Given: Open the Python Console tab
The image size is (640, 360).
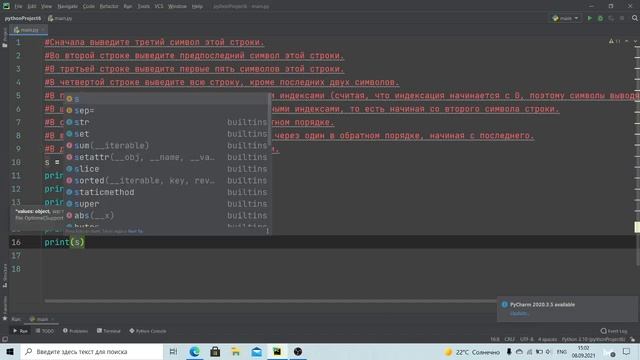Looking at the screenshot, I should (x=147, y=331).
